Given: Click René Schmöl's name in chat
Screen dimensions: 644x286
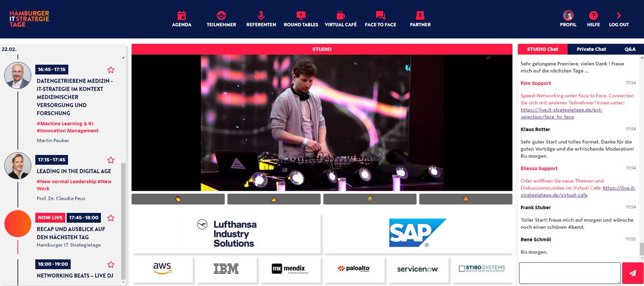Looking at the screenshot, I should pos(535,239).
